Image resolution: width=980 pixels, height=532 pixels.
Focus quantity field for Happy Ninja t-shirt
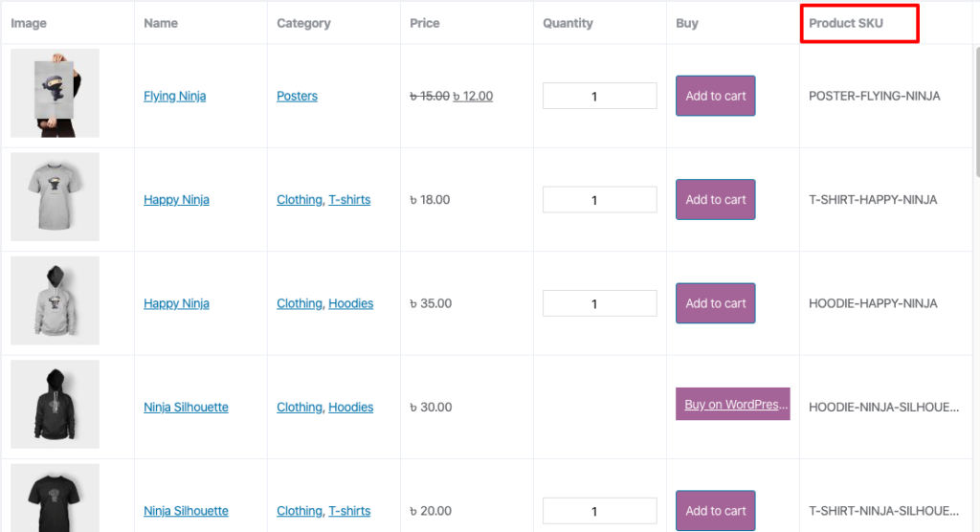[599, 199]
